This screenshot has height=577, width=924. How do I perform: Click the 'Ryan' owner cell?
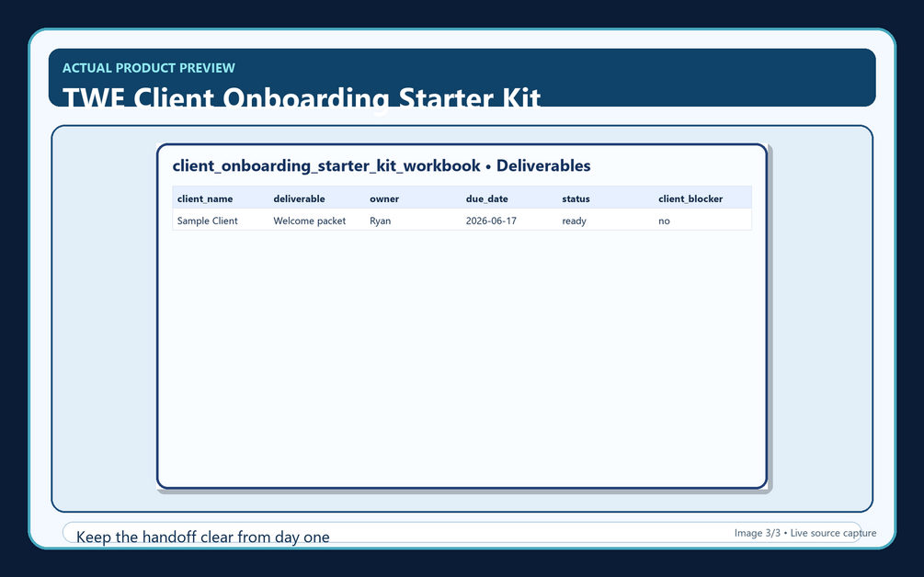[x=380, y=221]
